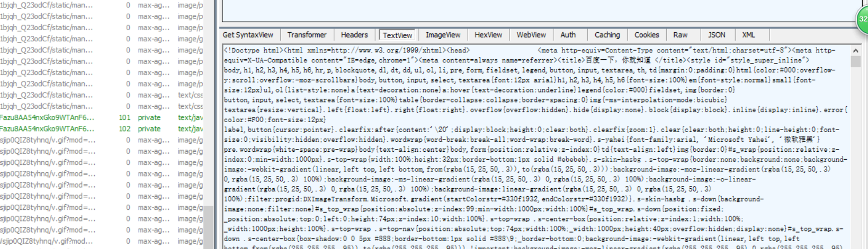Switch to the Raw tab
Screen dimensions: 868x249
pos(680,35)
